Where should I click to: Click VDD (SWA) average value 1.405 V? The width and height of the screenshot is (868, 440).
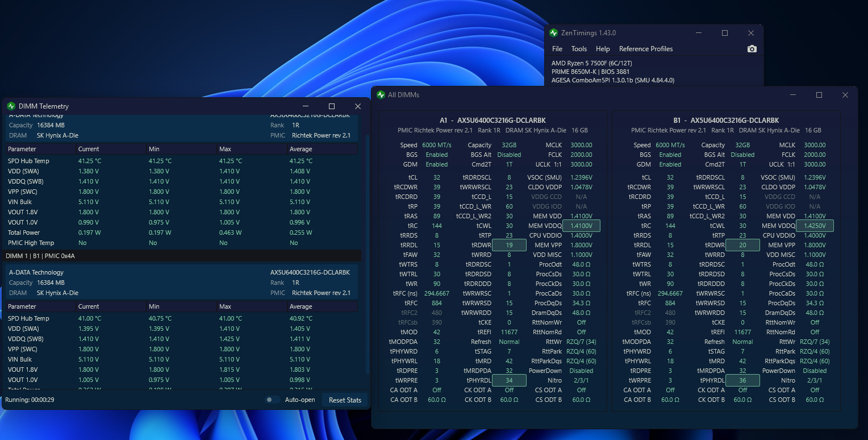pyautogui.click(x=299, y=329)
